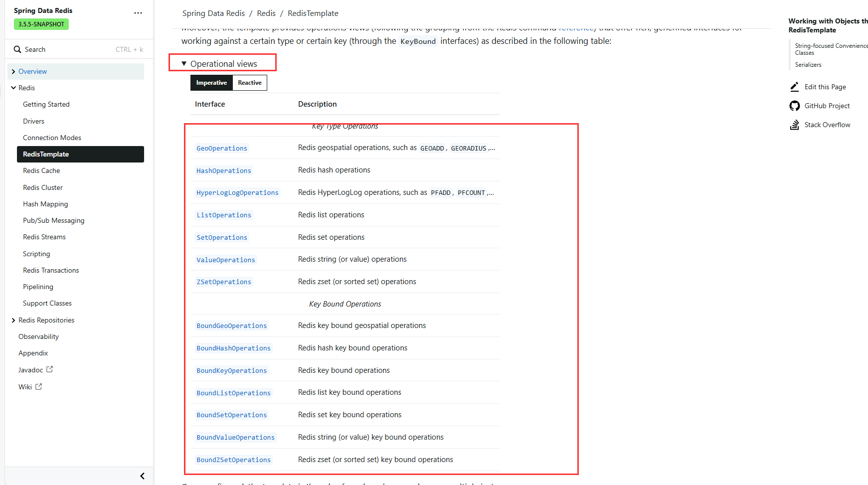The width and height of the screenshot is (868, 485).
Task: Expand the Redis Repositories chevron
Action: click(13, 321)
